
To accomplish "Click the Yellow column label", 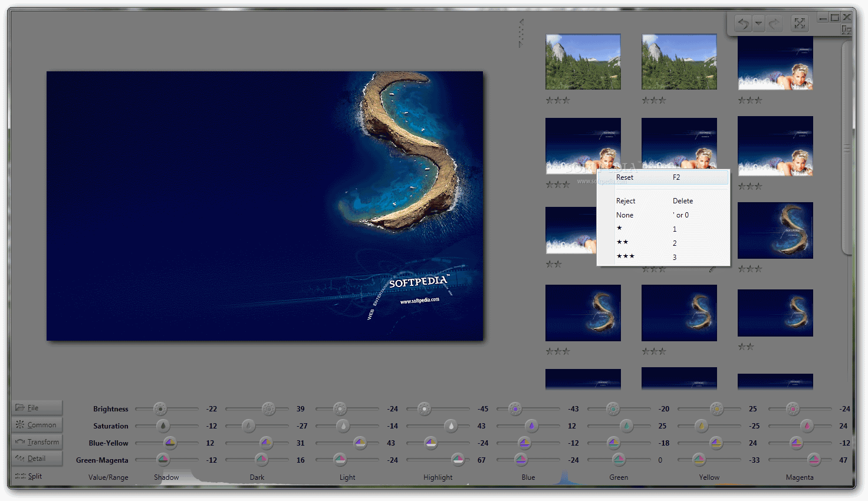I will [x=709, y=477].
